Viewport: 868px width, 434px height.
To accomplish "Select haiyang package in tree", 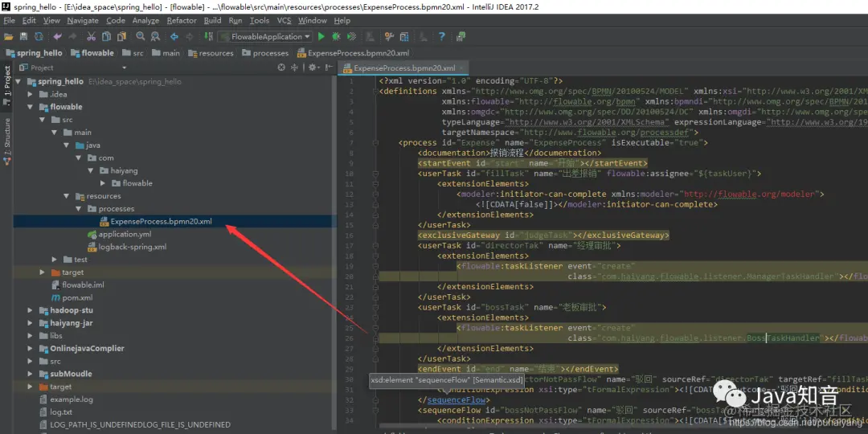I will pos(124,170).
